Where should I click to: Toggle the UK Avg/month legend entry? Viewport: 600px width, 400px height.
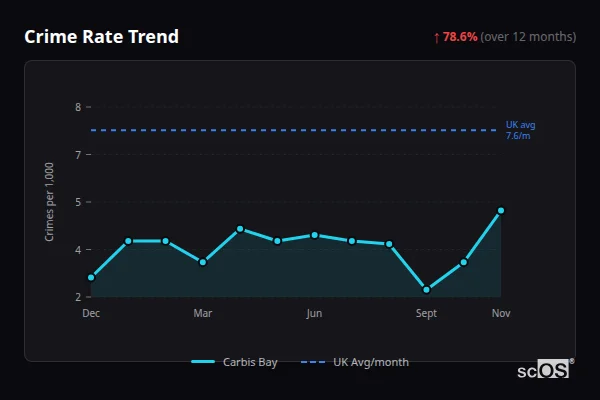[355, 362]
